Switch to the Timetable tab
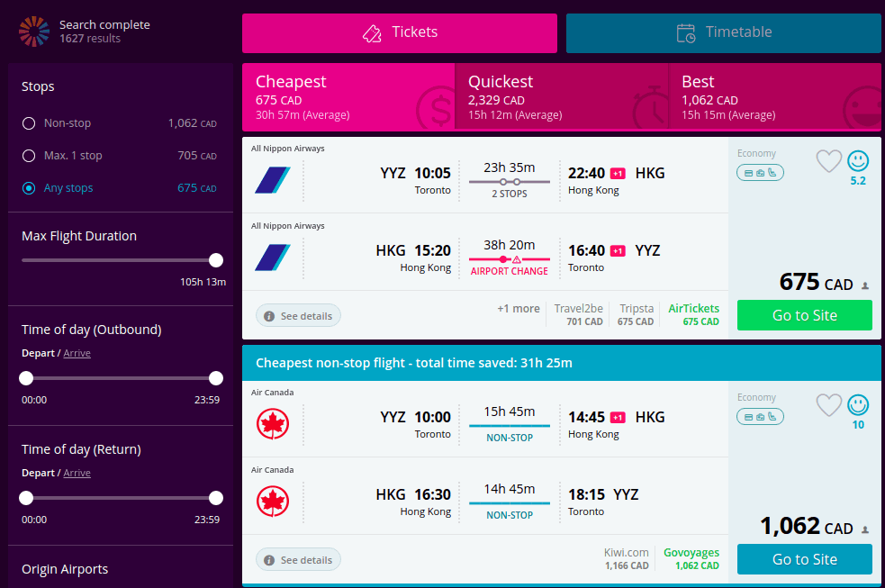 (x=724, y=33)
